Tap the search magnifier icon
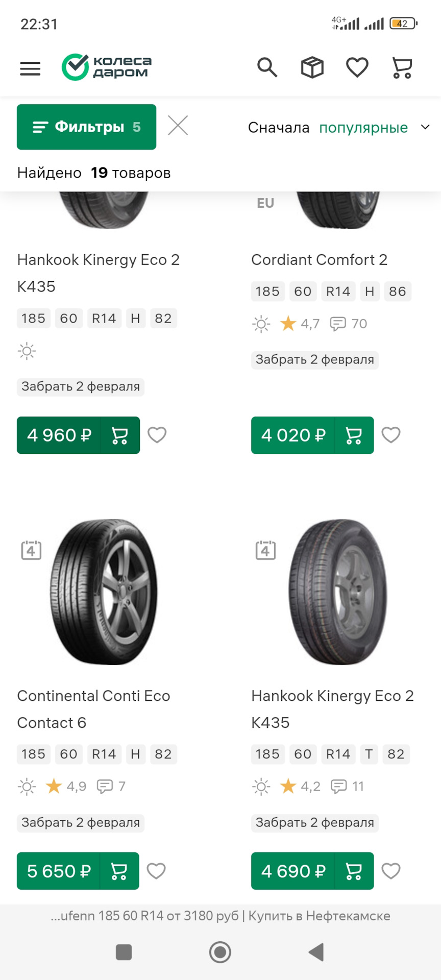Viewport: 441px width, 980px height. coord(267,67)
